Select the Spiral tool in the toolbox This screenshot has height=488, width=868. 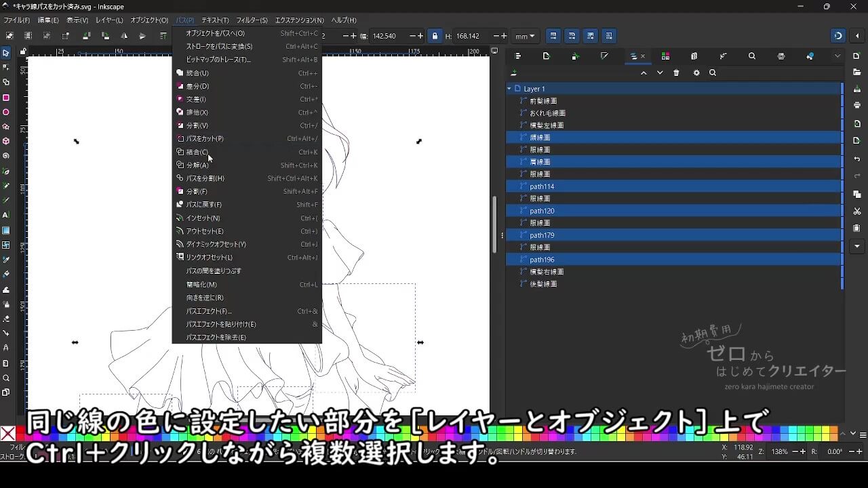6,156
